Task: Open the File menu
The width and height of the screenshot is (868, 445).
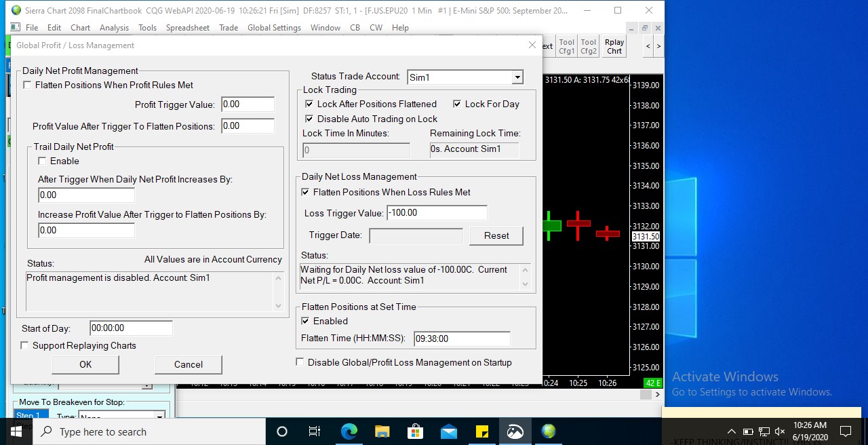Action: tap(32, 28)
